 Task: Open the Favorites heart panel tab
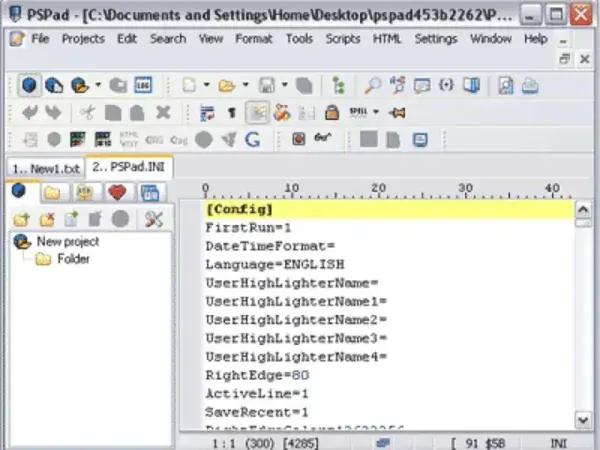click(118, 192)
